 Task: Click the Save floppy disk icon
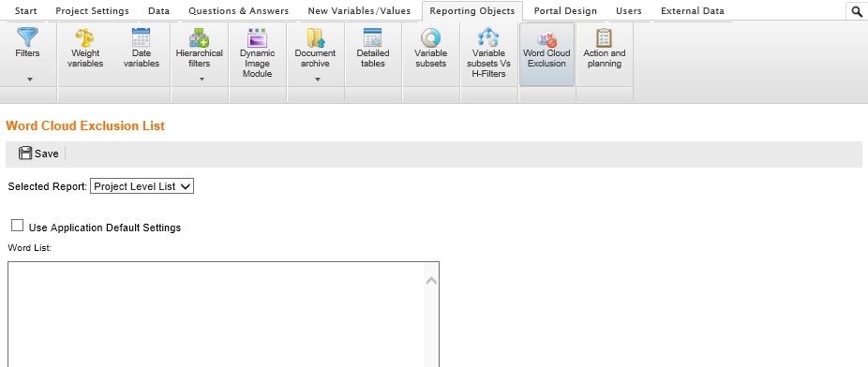[25, 154]
